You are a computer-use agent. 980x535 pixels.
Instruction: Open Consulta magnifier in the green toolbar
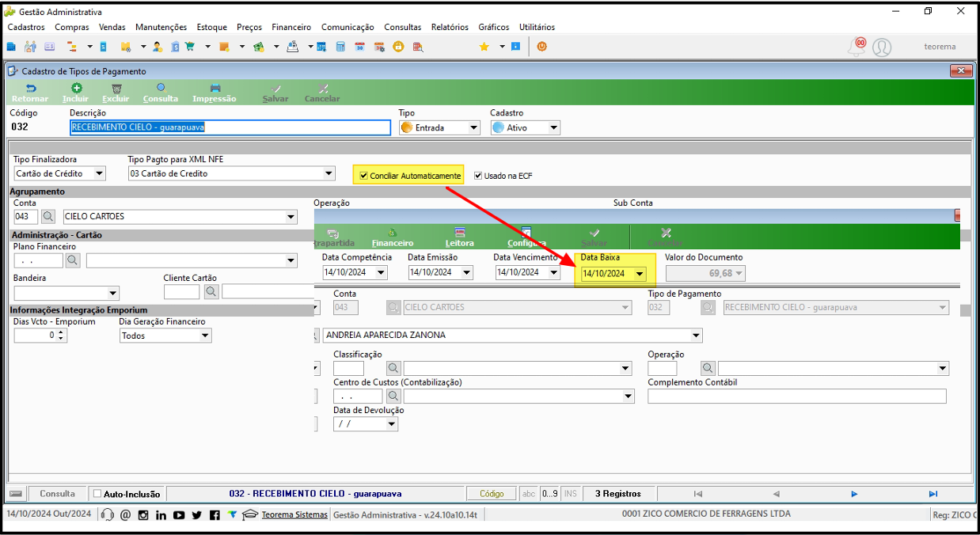tap(161, 88)
